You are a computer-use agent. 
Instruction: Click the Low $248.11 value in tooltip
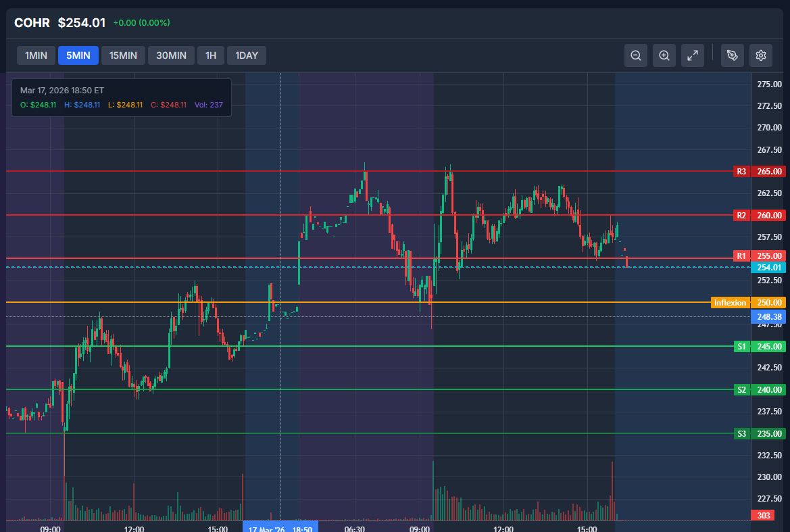pos(126,105)
